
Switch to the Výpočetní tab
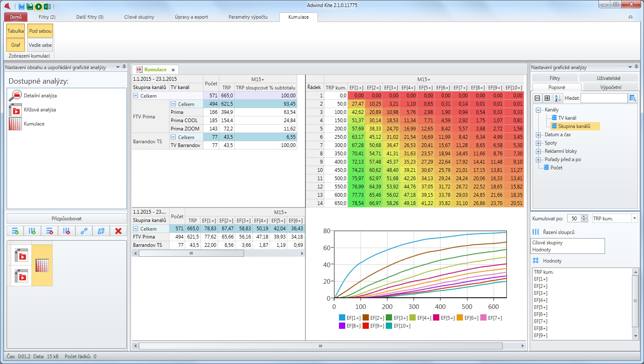pos(610,87)
